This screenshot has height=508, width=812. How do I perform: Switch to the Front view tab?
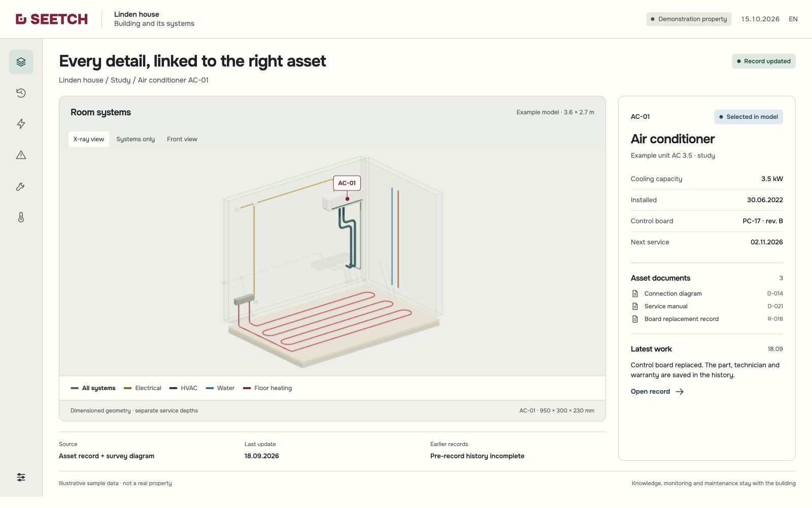(x=182, y=139)
